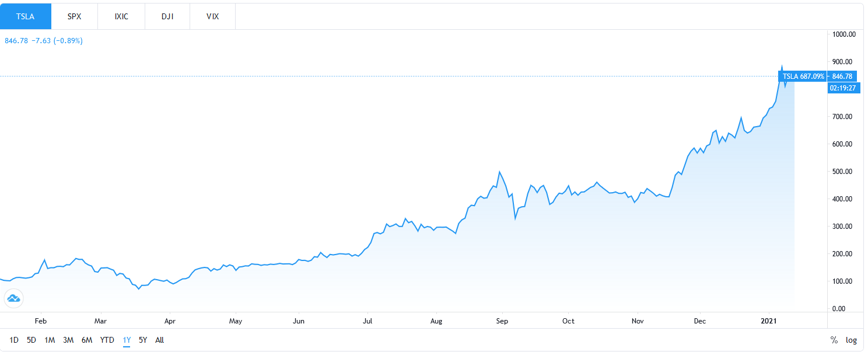Switch chart to 5Y range
Screen dimensions: 868x355
(x=143, y=340)
